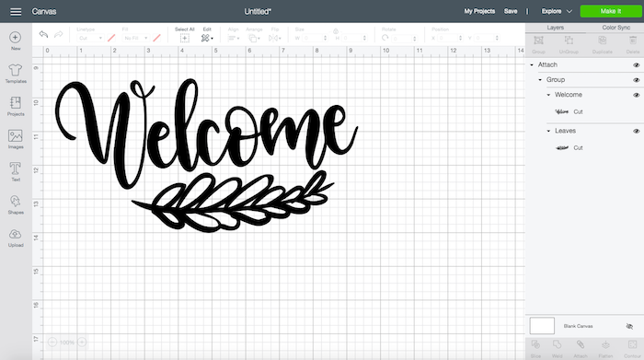Collapse the Attach layer tree

tap(532, 65)
